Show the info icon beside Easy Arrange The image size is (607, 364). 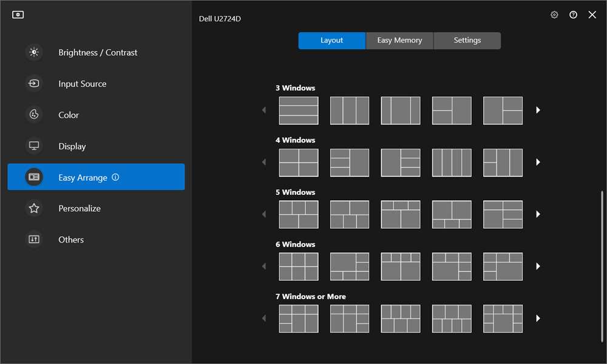click(115, 177)
